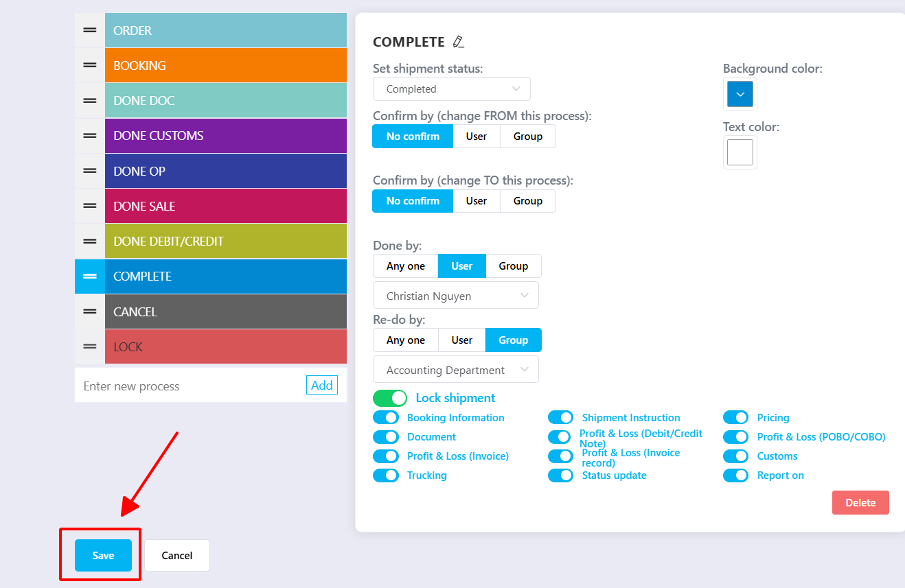Select User under Confirm by change FROM

click(x=477, y=136)
